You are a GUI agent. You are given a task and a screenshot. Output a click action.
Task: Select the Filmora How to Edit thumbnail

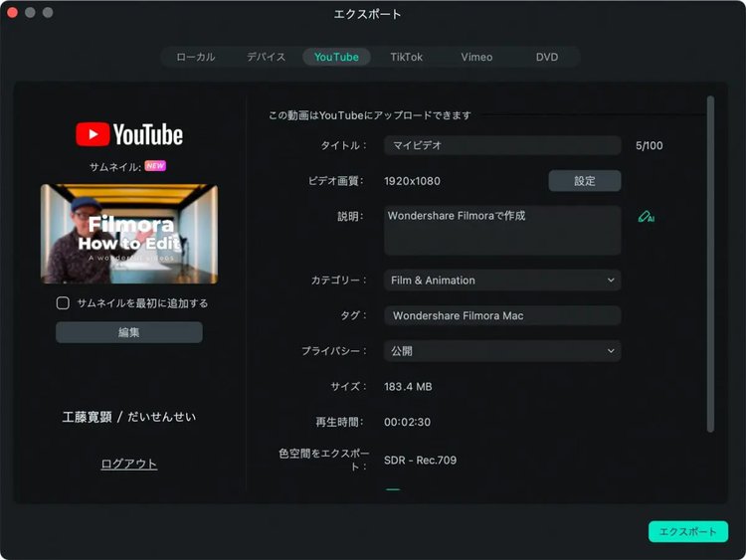[x=129, y=234]
